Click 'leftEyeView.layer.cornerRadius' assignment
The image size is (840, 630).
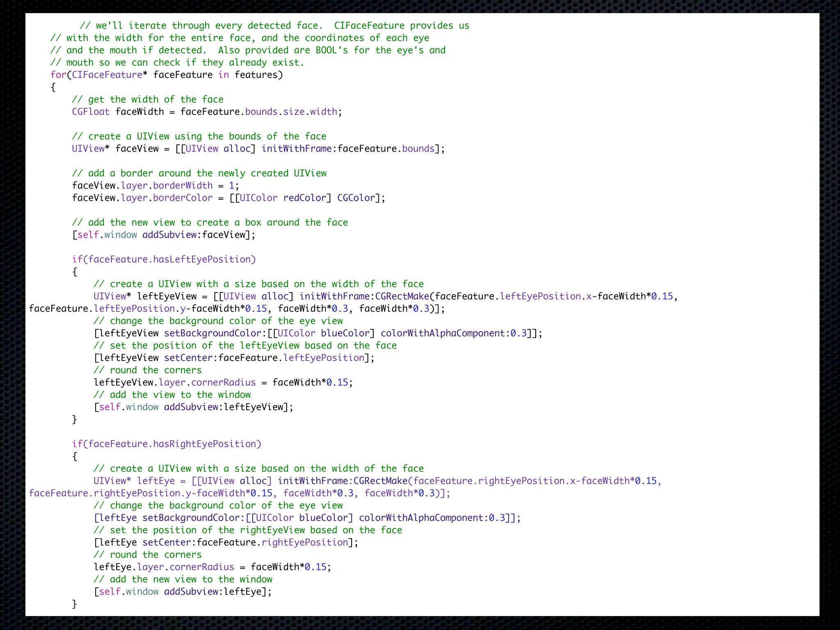pyautogui.click(x=175, y=382)
